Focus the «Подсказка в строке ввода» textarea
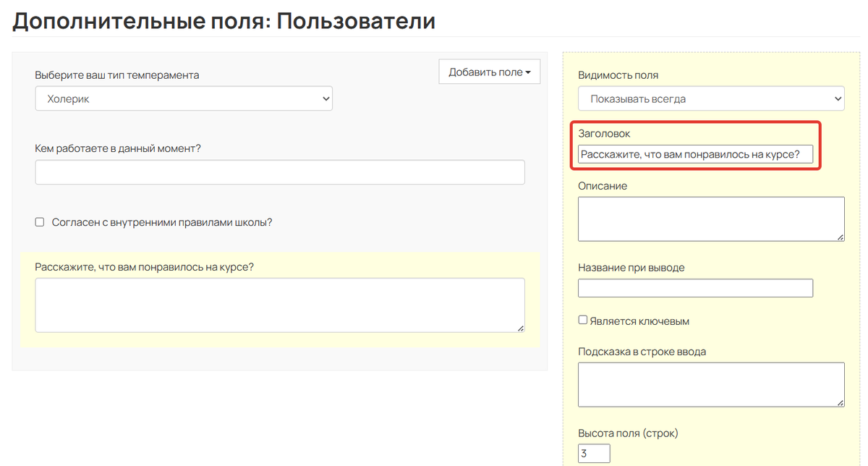The width and height of the screenshot is (868, 466). (x=709, y=384)
